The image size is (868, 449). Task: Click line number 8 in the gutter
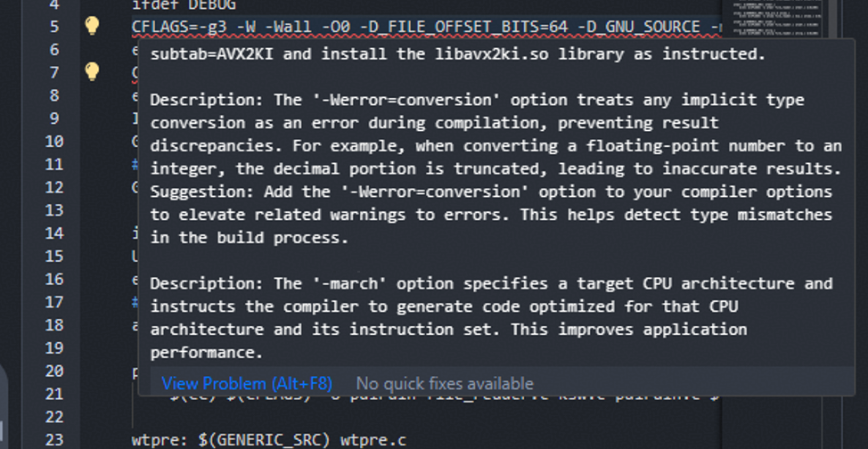(x=53, y=95)
